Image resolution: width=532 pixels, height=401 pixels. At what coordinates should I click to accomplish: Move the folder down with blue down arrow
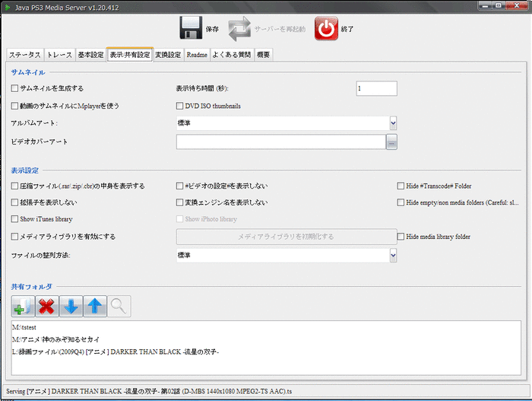click(71, 306)
